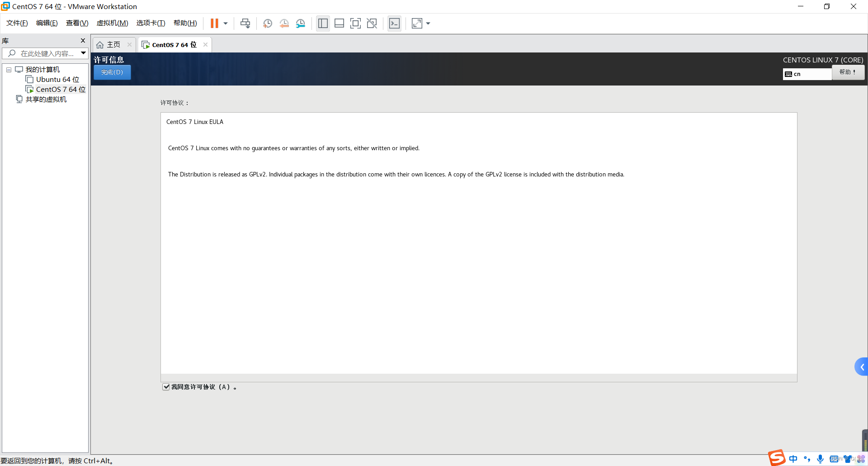Toggle the thumbnail bar view icon

(x=339, y=24)
